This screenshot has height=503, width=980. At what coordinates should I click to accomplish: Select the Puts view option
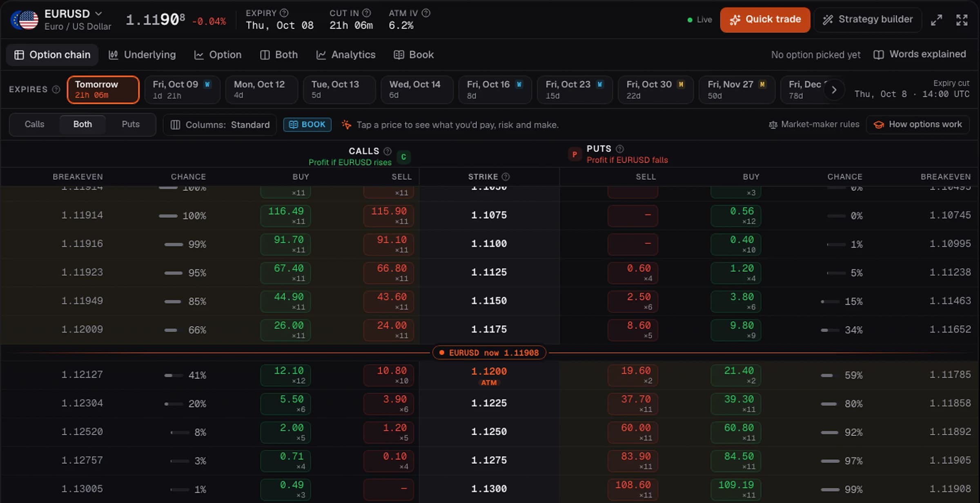tap(131, 124)
